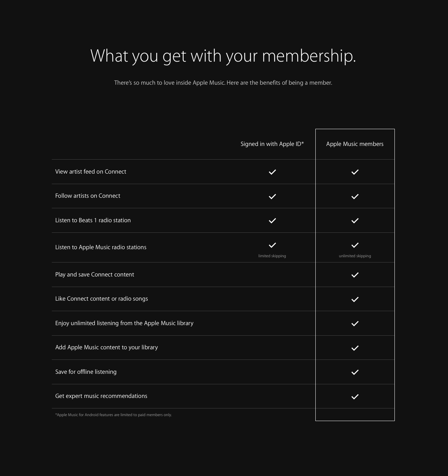The height and width of the screenshot is (476, 448).
Task: Click Apple ID checkmark for Follow artists
Action: coord(272,196)
